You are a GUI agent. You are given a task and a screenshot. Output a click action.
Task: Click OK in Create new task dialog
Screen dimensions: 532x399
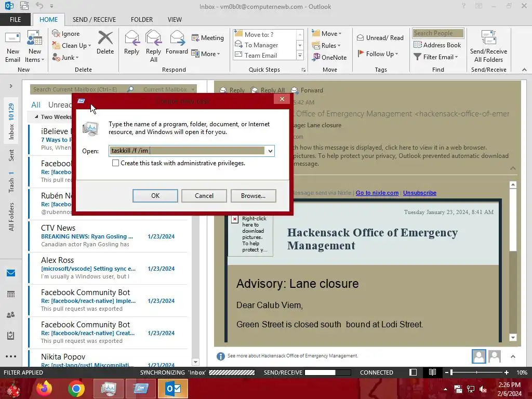click(155, 196)
